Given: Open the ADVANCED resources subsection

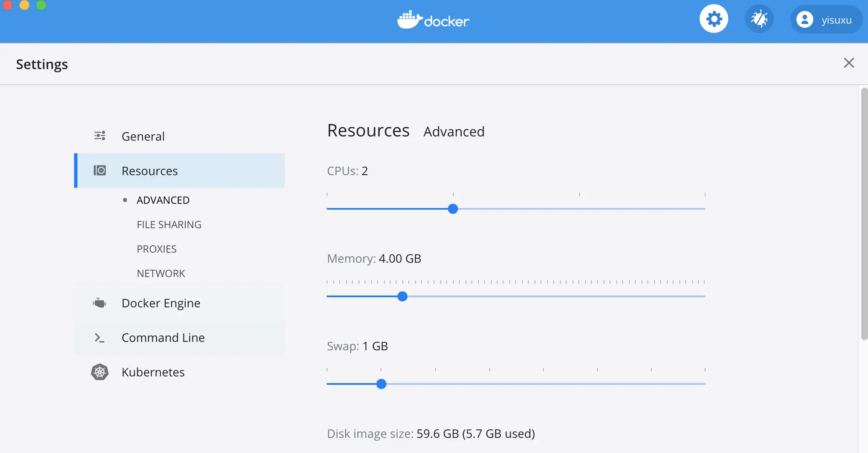Looking at the screenshot, I should pos(163,200).
